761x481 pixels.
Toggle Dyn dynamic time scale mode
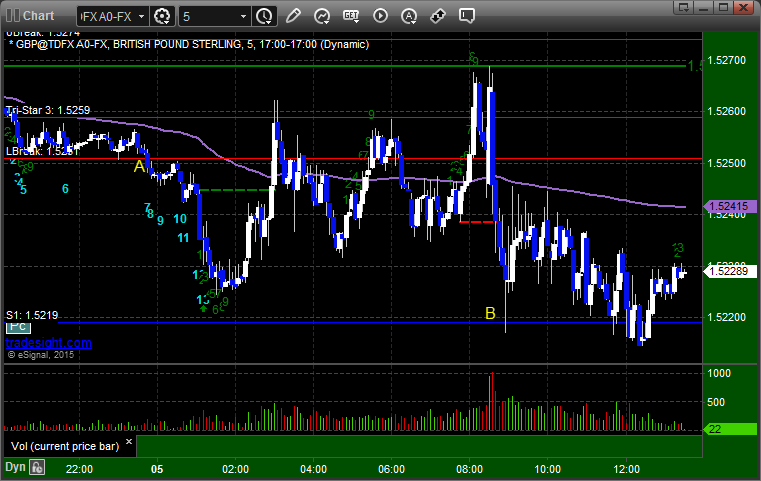pos(14,466)
